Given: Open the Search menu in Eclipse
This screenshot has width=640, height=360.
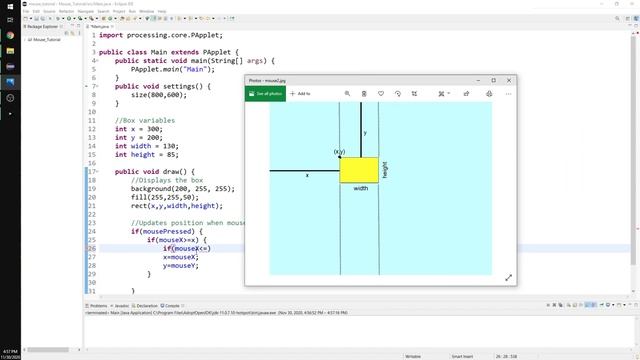Looking at the screenshot, I should pyautogui.click(x=103, y=11).
